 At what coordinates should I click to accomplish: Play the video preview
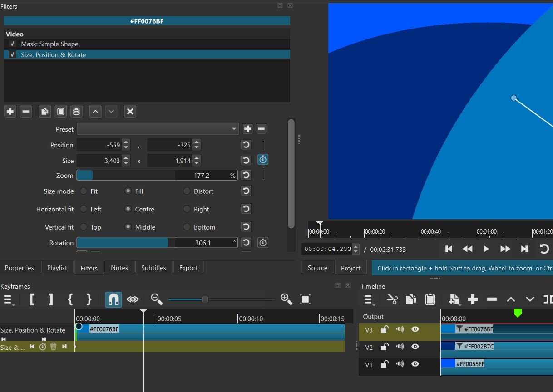pyautogui.click(x=486, y=249)
